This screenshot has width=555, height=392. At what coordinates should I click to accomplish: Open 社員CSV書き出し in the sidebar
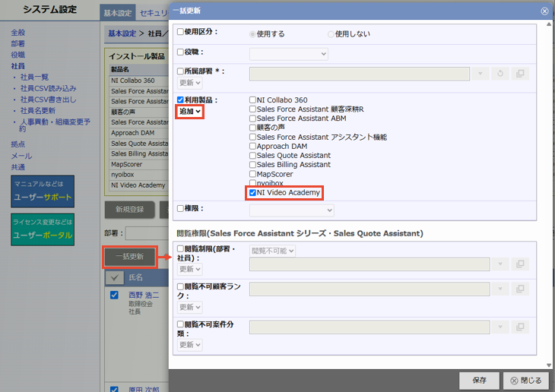[48, 100]
